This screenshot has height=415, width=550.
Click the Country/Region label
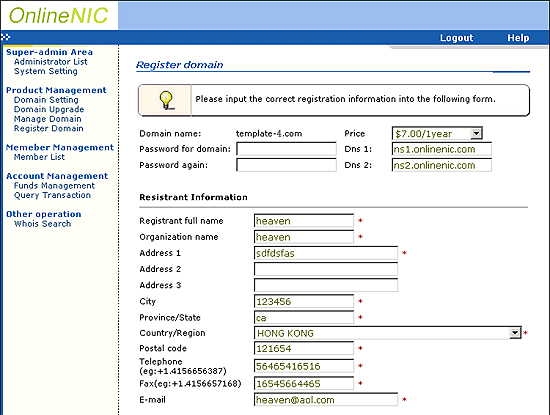pos(172,333)
